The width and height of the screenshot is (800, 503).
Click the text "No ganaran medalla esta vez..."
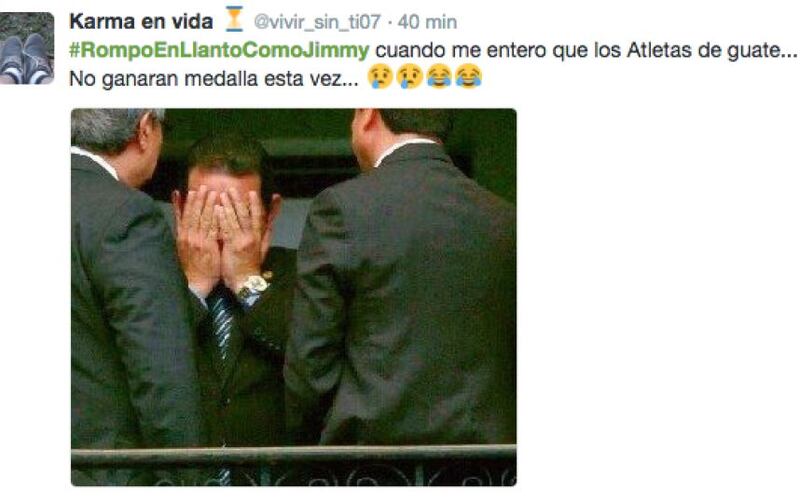click(214, 79)
